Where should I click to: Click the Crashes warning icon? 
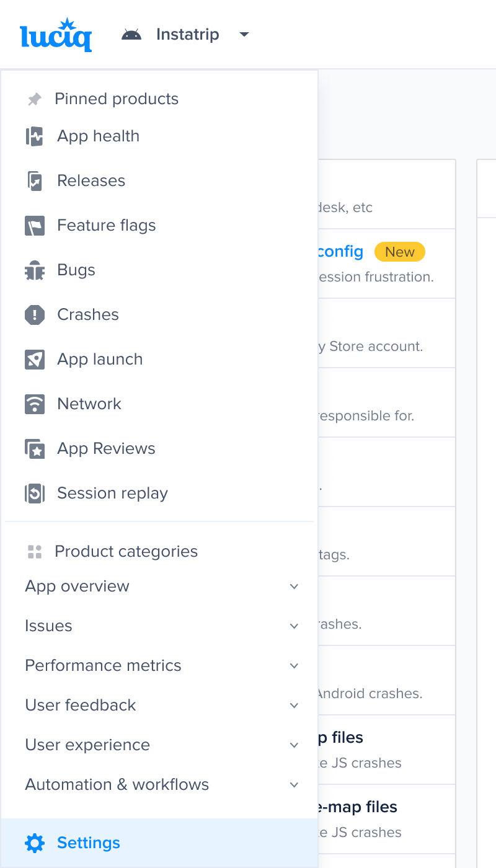pyautogui.click(x=35, y=315)
